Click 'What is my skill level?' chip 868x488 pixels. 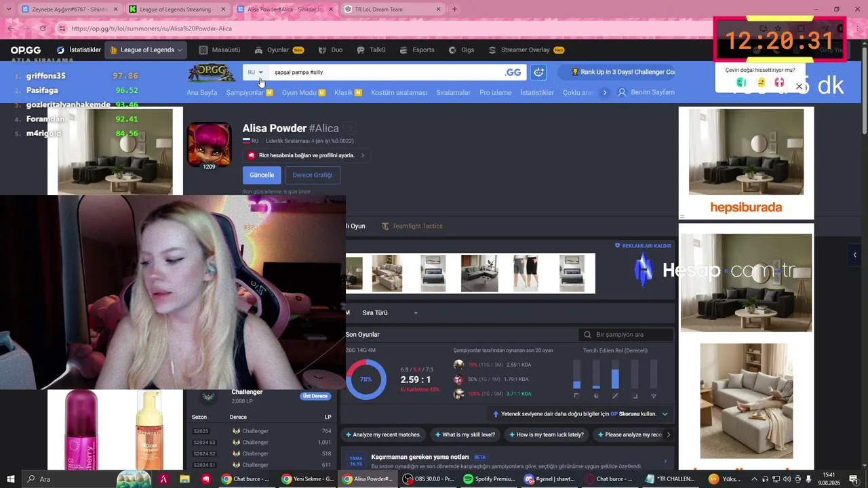(x=465, y=434)
